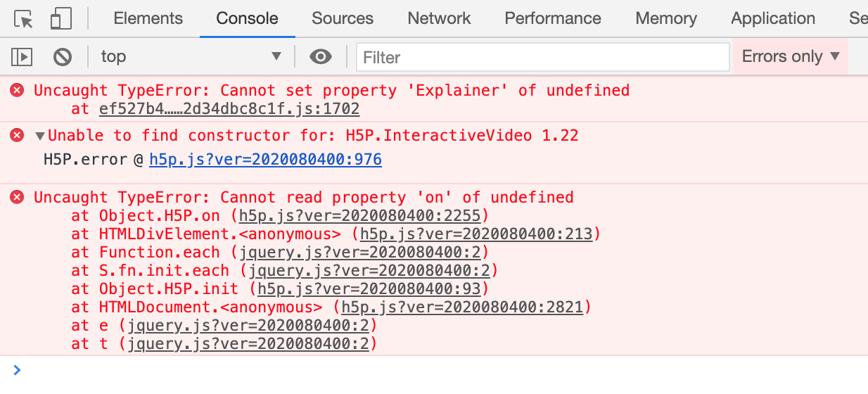Open source link ef527b4…2d34dbc8c1f.js:1702
Image resolution: width=868 pixels, height=394 pixels.
229,109
